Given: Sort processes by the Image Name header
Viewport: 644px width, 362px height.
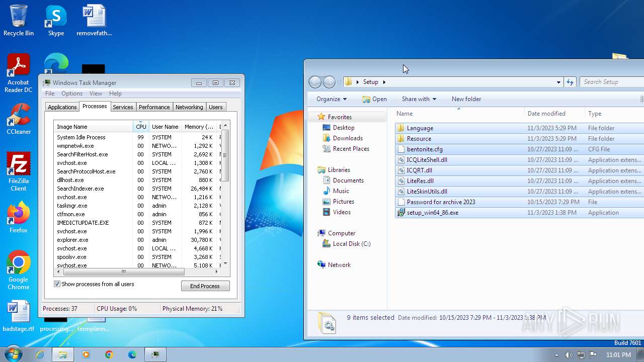Looking at the screenshot, I should 94,127.
